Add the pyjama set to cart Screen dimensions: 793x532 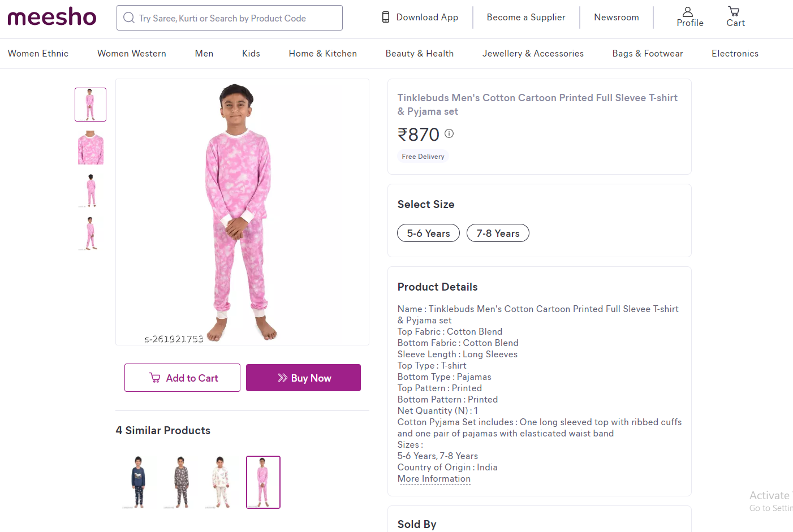pyautogui.click(x=182, y=378)
